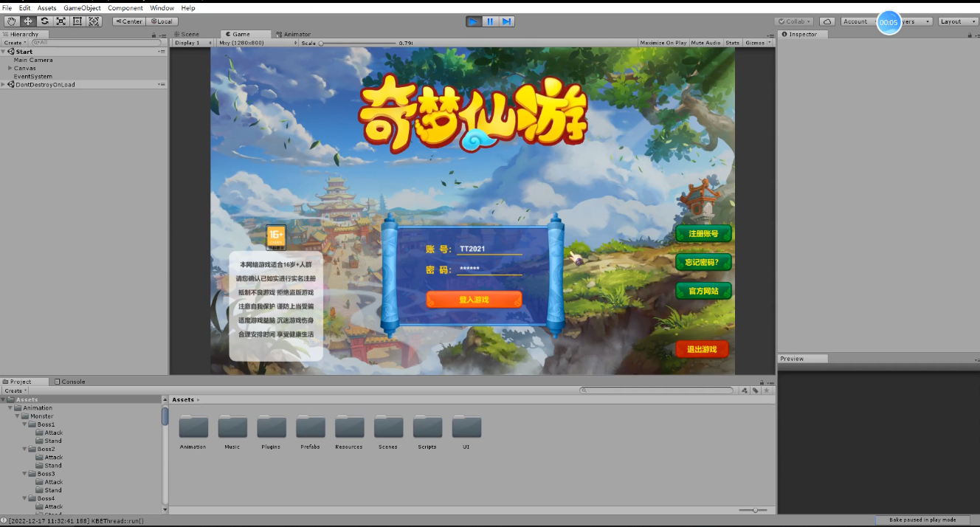Select the Rect Transform tool
Screen dimensions: 980x527
point(77,21)
